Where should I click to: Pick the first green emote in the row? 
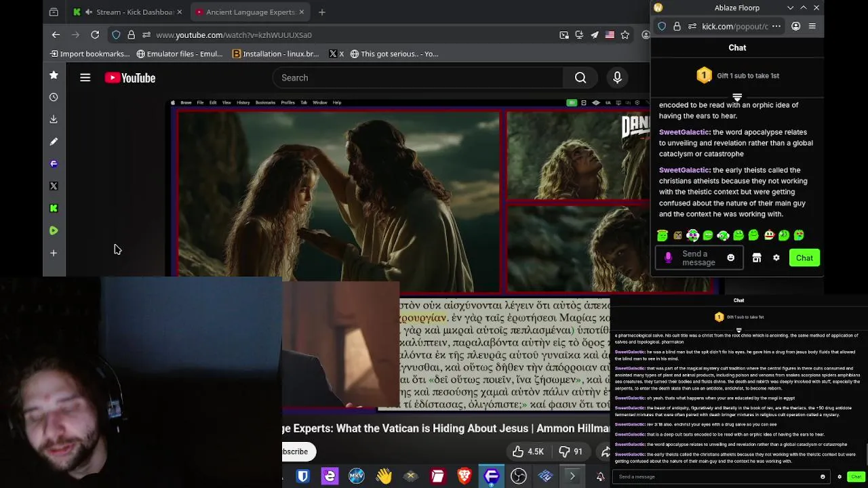663,235
